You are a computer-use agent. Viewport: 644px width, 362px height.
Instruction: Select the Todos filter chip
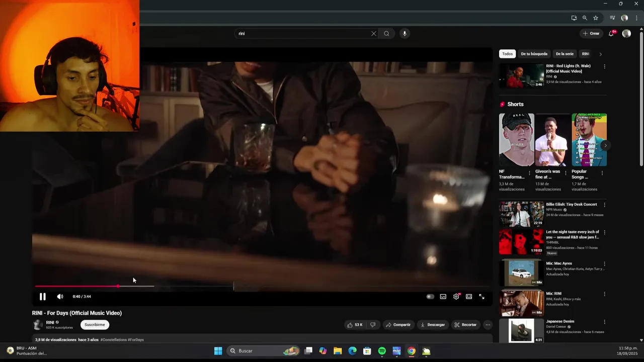click(508, 54)
